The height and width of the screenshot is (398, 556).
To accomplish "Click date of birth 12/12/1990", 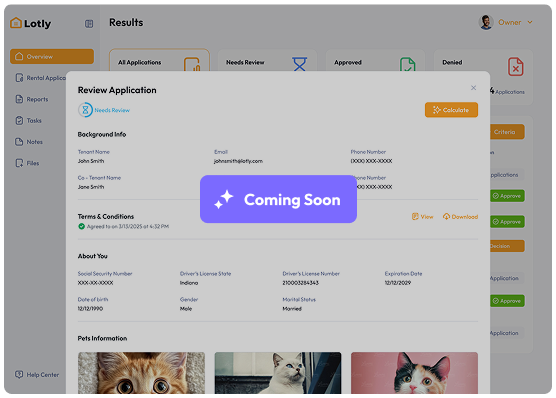I will click(x=90, y=309).
